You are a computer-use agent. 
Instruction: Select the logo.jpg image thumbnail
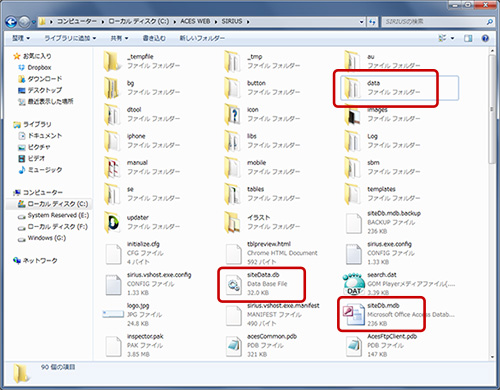pos(113,314)
